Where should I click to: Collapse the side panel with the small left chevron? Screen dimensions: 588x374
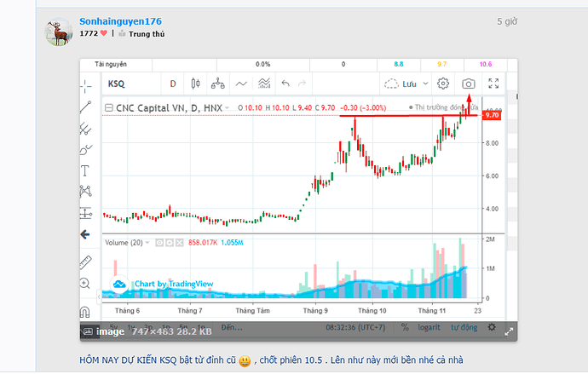pyautogui.click(x=99, y=296)
